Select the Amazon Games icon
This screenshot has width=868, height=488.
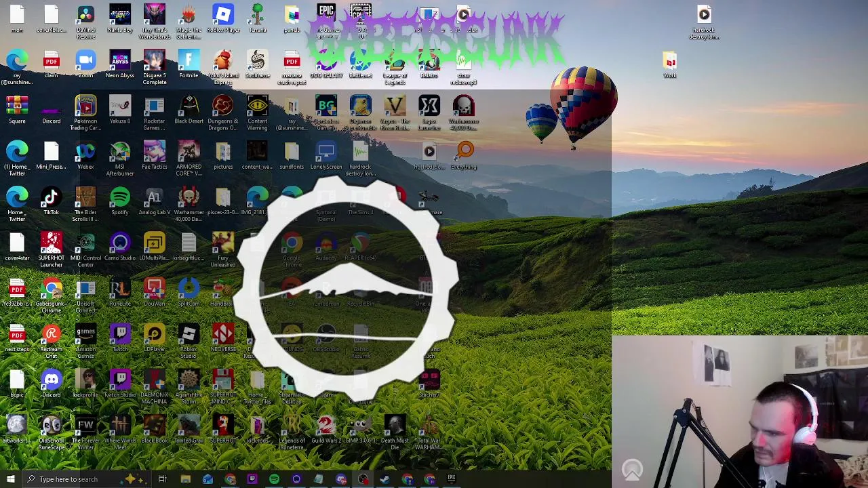point(85,340)
